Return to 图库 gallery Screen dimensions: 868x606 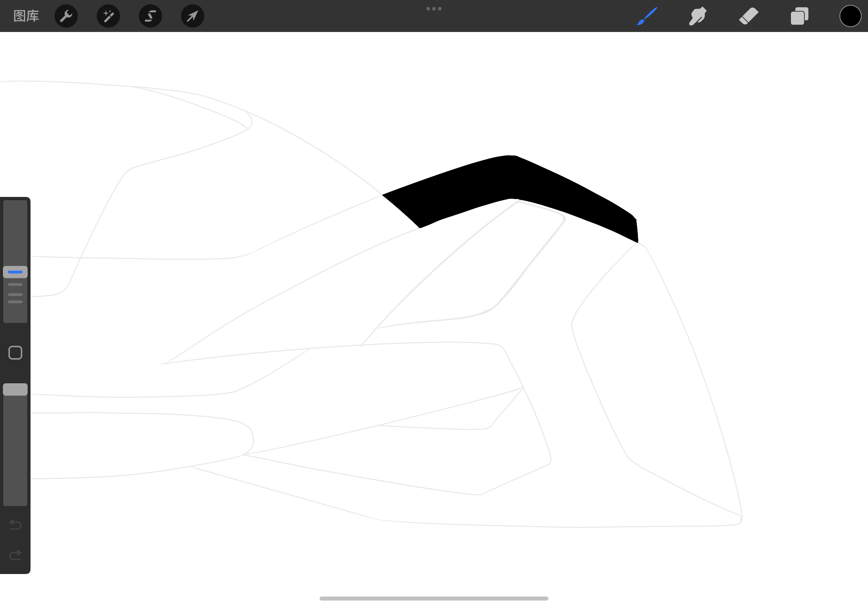26,16
